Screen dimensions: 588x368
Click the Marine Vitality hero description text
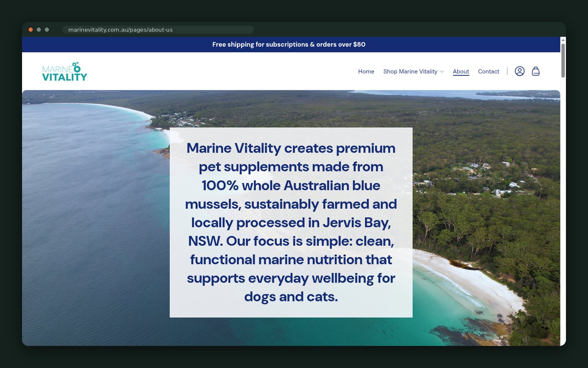(291, 222)
